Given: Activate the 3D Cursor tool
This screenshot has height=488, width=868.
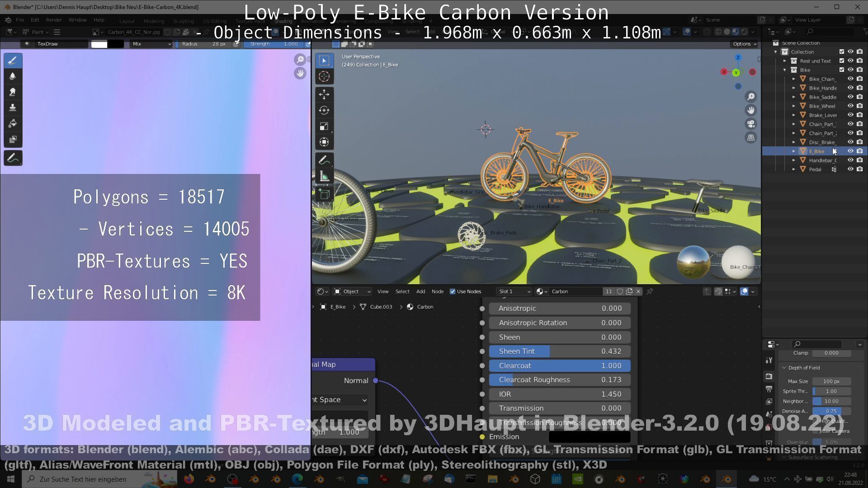Looking at the screenshot, I should pos(324,76).
